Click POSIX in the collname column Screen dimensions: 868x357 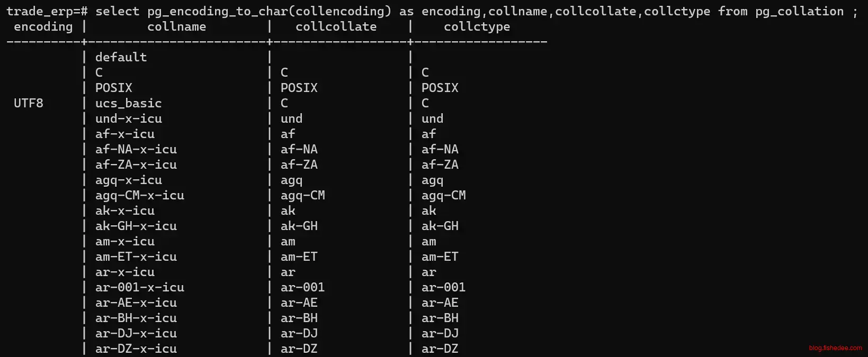coord(113,88)
